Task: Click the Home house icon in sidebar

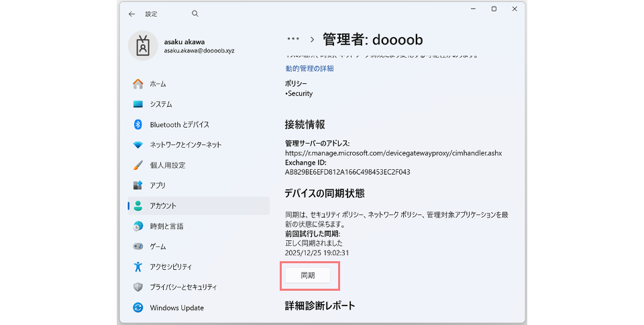Action: tap(138, 84)
